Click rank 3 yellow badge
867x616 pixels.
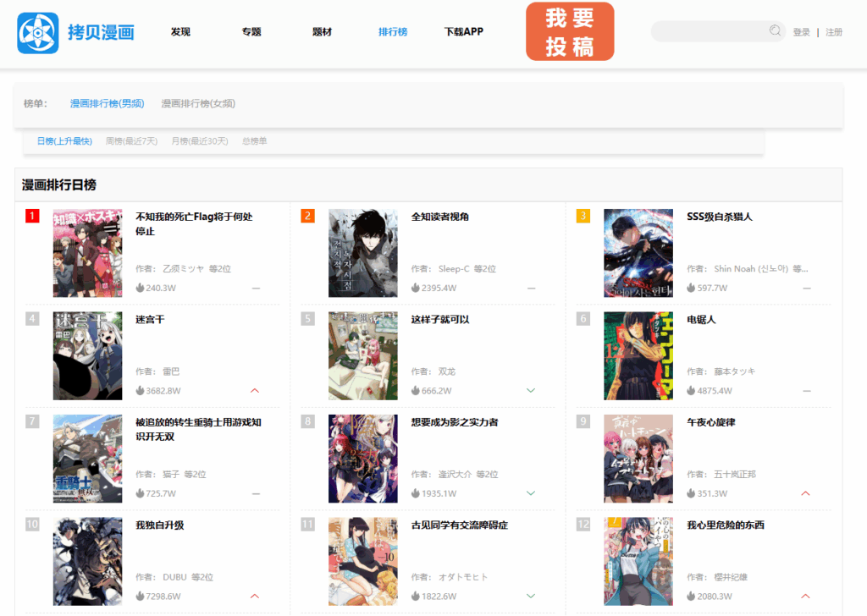(x=583, y=216)
